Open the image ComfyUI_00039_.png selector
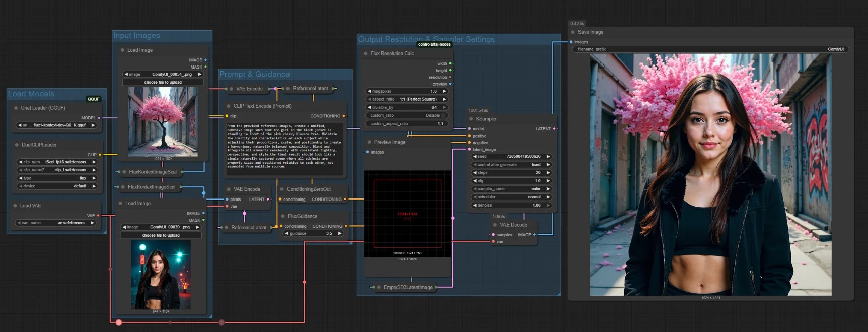The image size is (868, 332). (161, 227)
